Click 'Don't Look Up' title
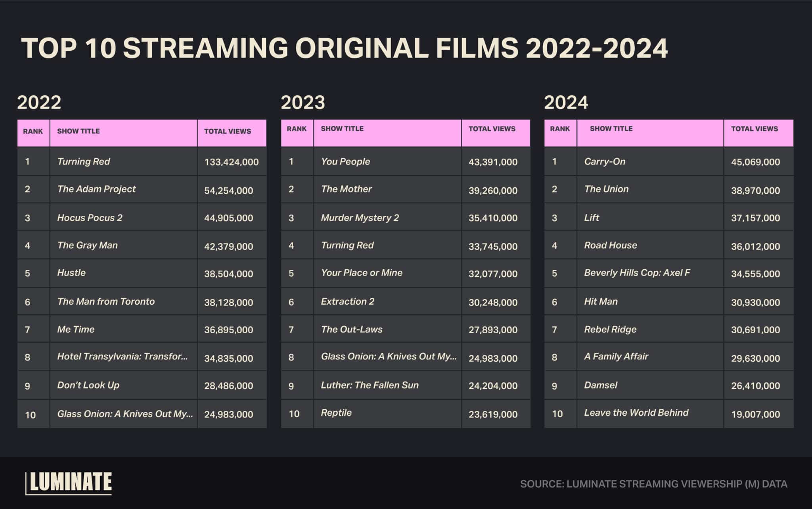 point(88,385)
